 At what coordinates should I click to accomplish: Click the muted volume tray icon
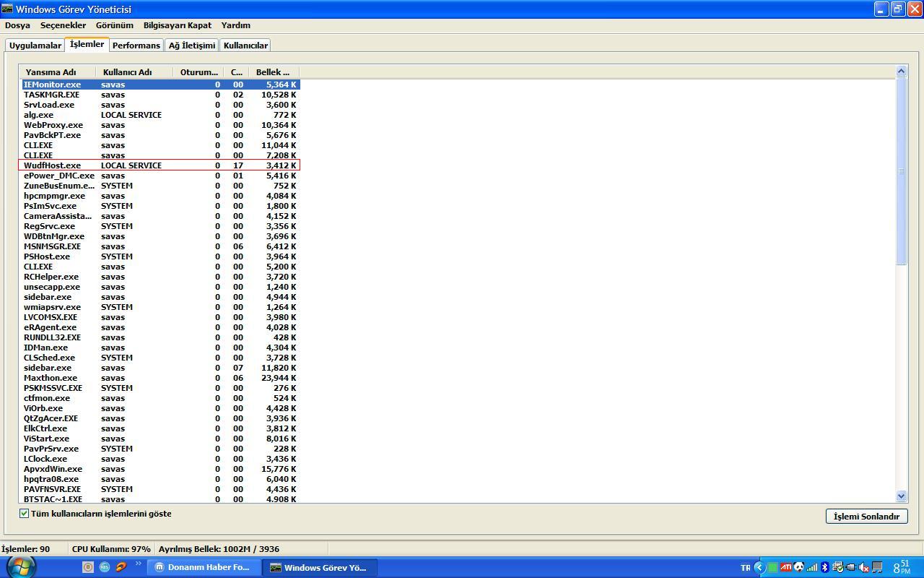click(x=863, y=568)
